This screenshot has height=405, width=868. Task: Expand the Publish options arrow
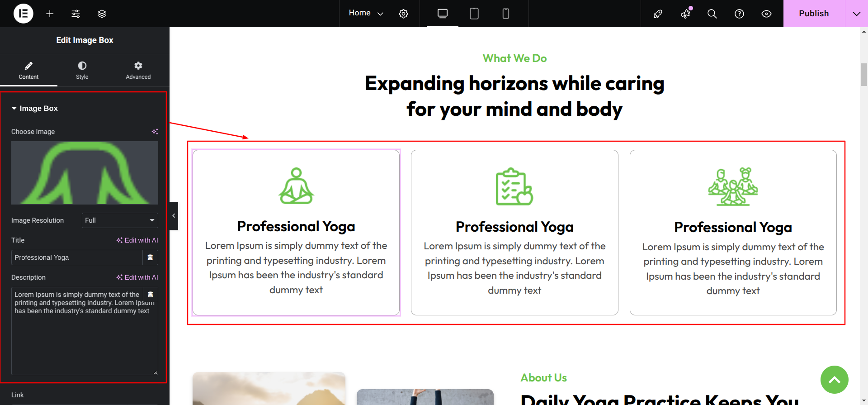(856, 14)
